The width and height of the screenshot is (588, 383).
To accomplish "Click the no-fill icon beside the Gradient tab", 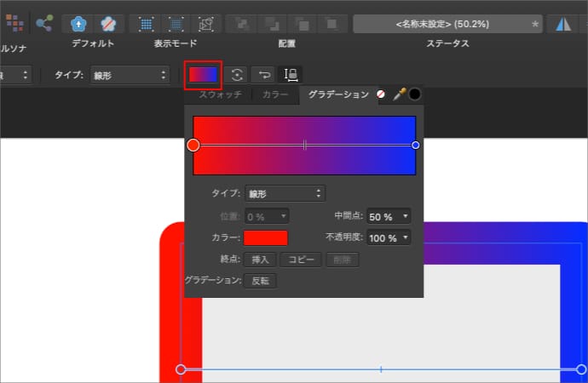I will point(381,94).
